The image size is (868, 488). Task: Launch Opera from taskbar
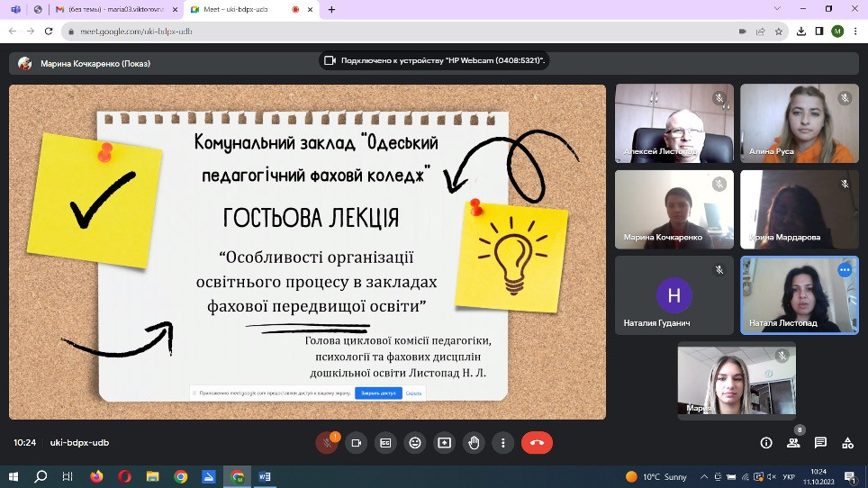click(124, 476)
